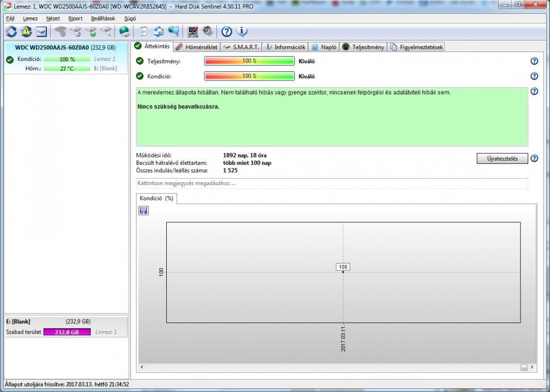Click the left panel Hőm. 27 °C bar

point(67,68)
